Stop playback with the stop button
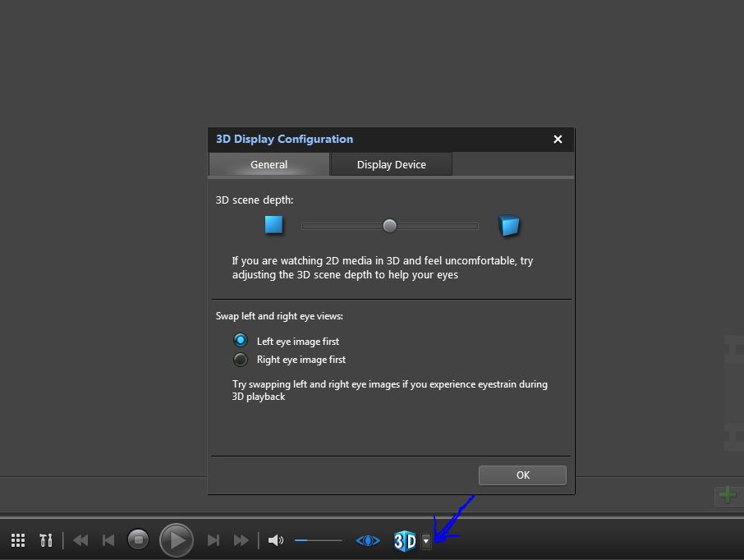The height and width of the screenshot is (560, 744). (x=139, y=540)
